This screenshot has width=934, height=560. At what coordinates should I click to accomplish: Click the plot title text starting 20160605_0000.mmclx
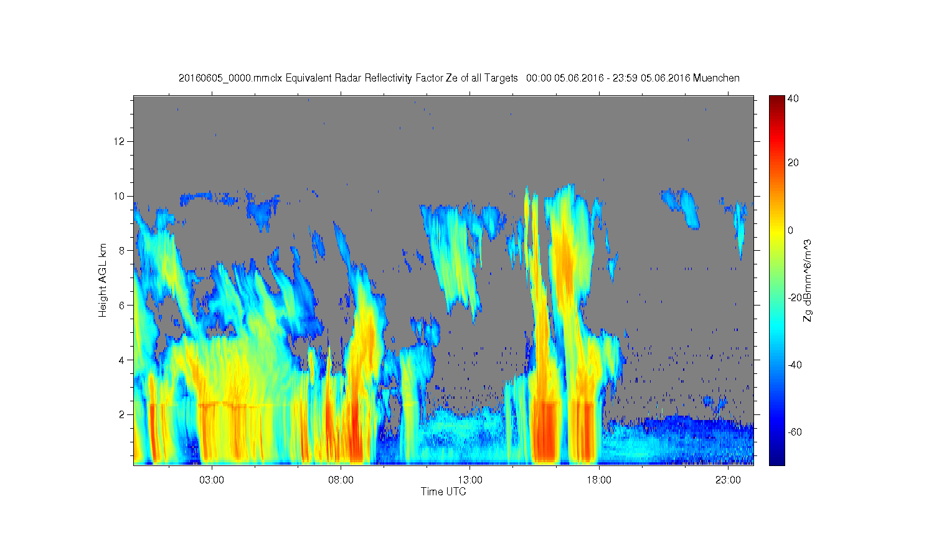pyautogui.click(x=459, y=78)
